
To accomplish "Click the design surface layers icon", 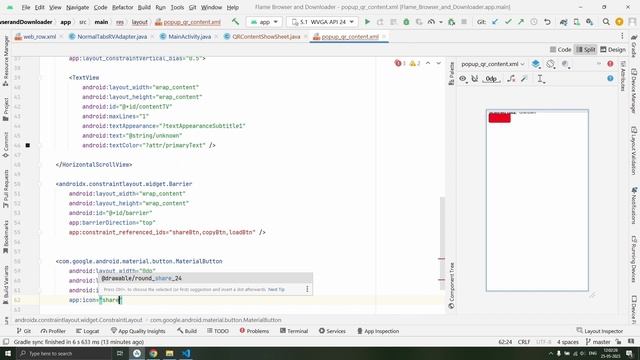I will (536, 64).
